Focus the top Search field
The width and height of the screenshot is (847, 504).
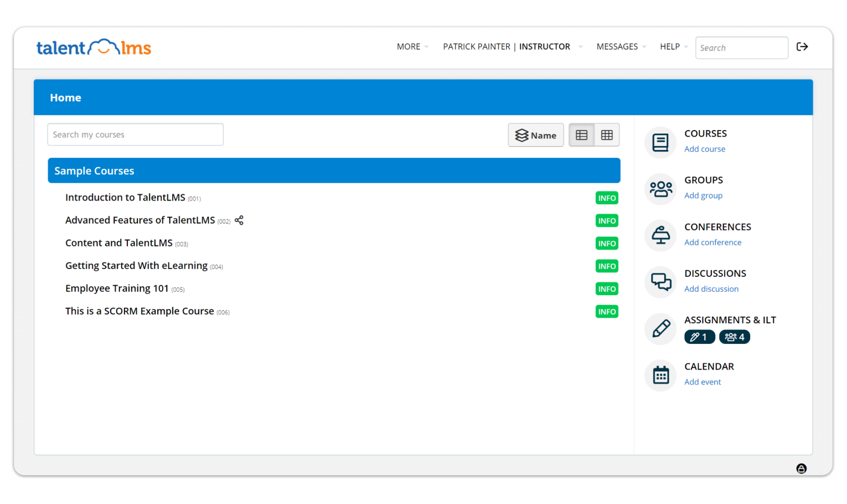pyautogui.click(x=741, y=48)
